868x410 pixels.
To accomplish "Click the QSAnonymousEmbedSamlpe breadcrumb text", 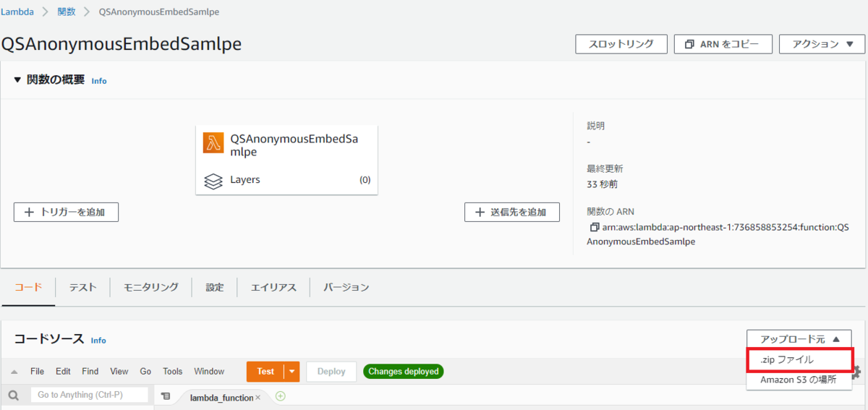I will (159, 12).
